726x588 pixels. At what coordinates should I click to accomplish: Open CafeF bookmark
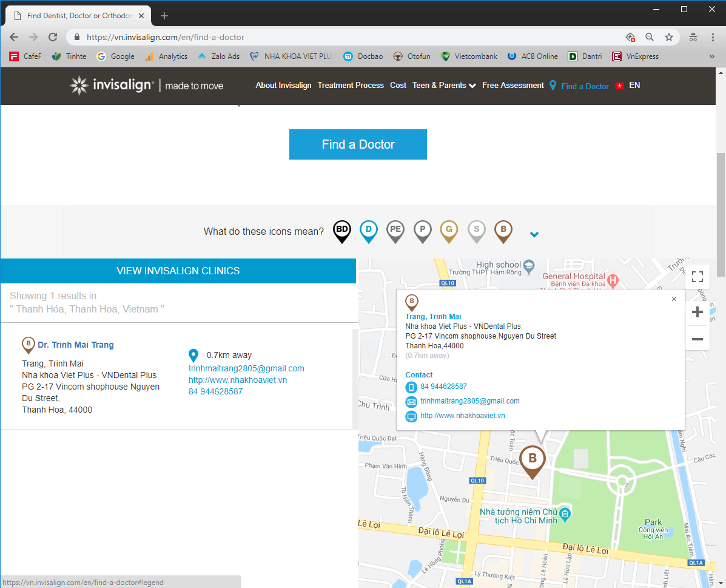pos(25,56)
